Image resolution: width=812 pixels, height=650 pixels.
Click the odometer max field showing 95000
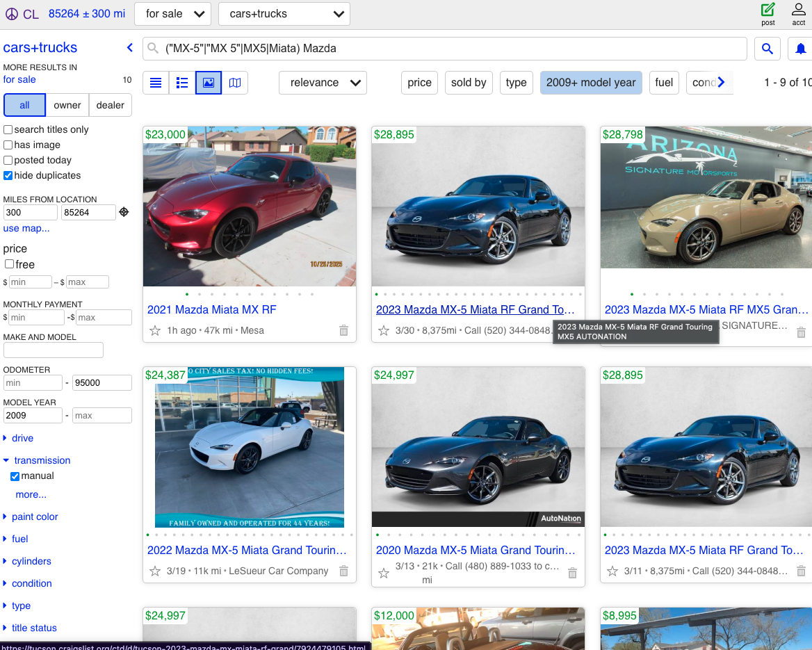pos(102,383)
